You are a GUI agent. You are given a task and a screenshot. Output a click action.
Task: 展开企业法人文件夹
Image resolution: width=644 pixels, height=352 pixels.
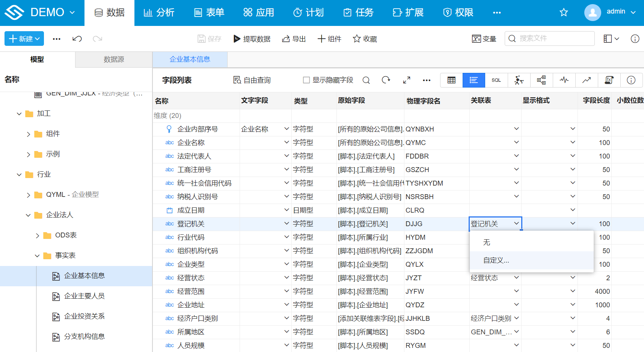click(28, 215)
